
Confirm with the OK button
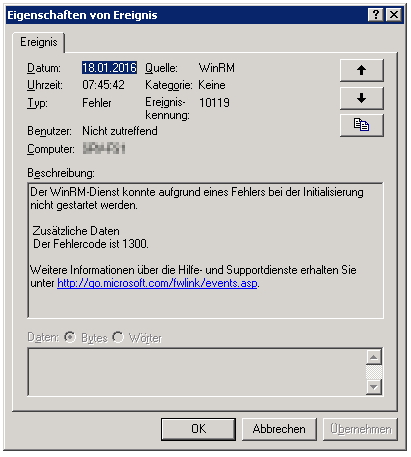point(198,429)
